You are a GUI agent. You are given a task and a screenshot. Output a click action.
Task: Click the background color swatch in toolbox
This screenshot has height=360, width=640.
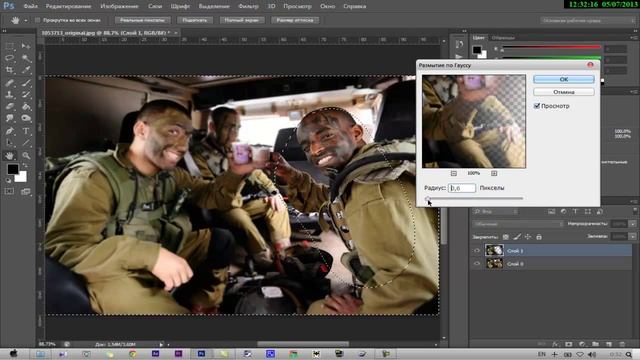pos(22,177)
